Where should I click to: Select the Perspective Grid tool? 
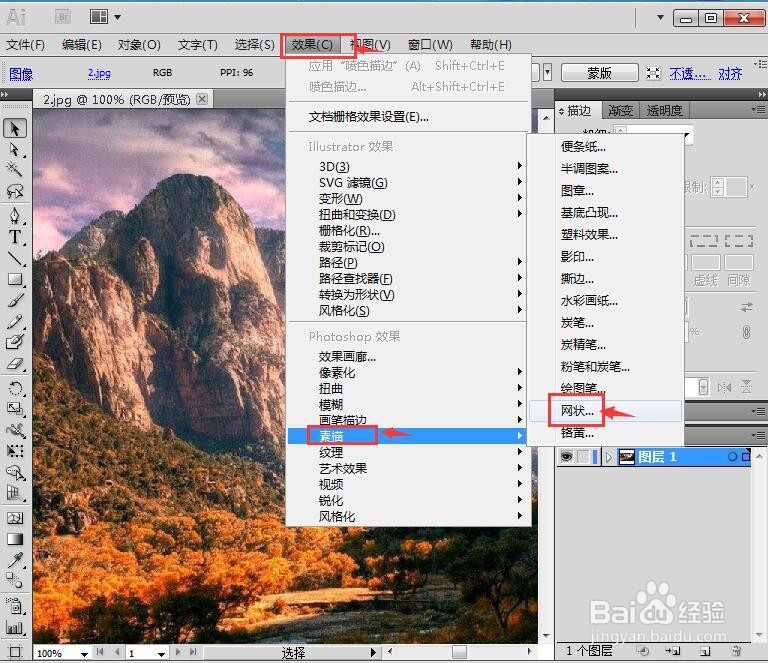pyautogui.click(x=15, y=493)
